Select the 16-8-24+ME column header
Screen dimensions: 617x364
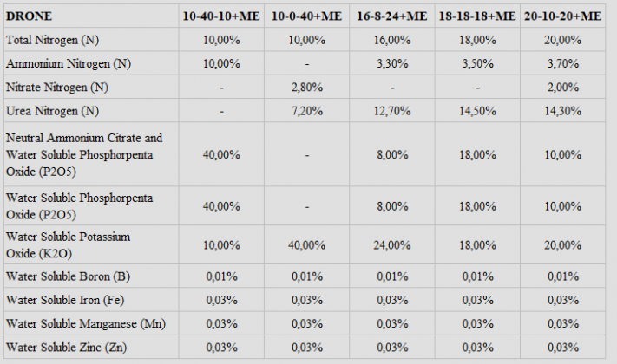point(393,16)
